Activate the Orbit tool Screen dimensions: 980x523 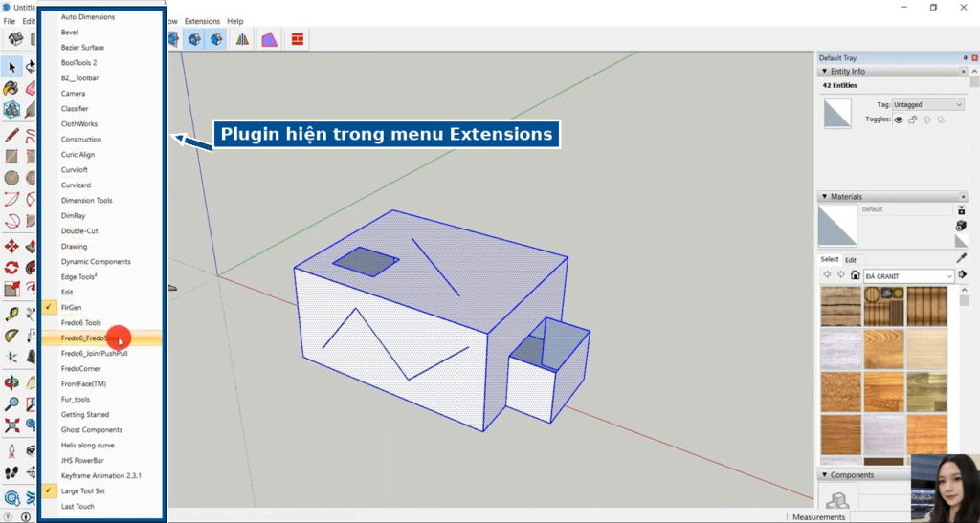point(11,381)
